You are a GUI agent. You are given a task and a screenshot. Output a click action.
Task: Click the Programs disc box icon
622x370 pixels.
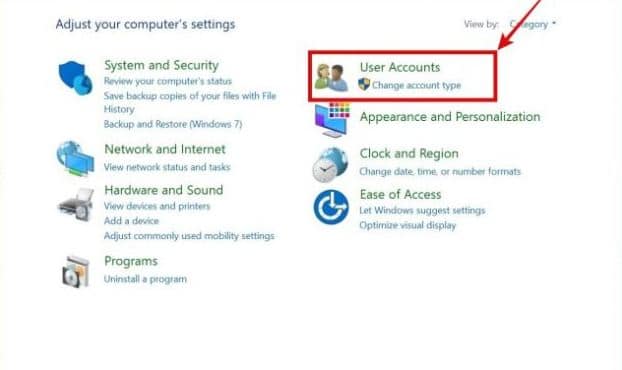[x=76, y=272]
